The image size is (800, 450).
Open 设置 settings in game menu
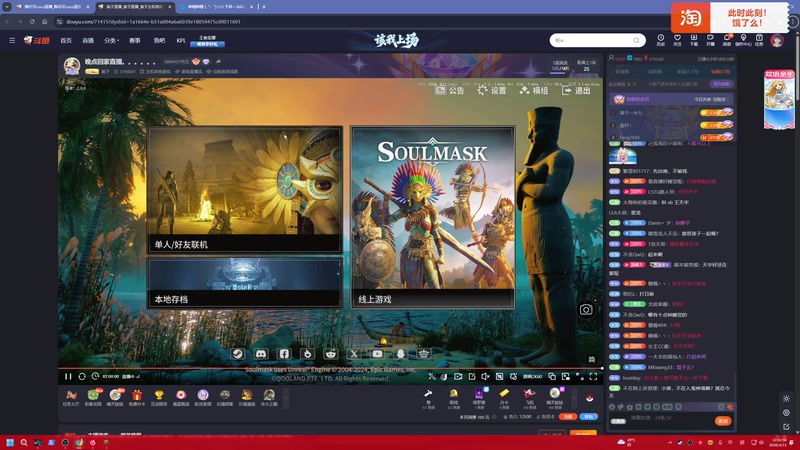(x=492, y=90)
